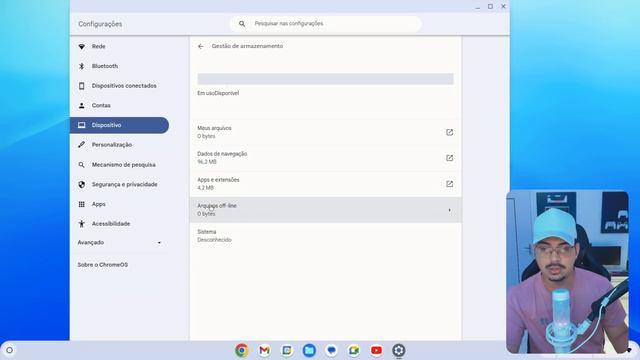
Task: Click the shield icon beside Segurança e privacidade
Action: click(82, 184)
